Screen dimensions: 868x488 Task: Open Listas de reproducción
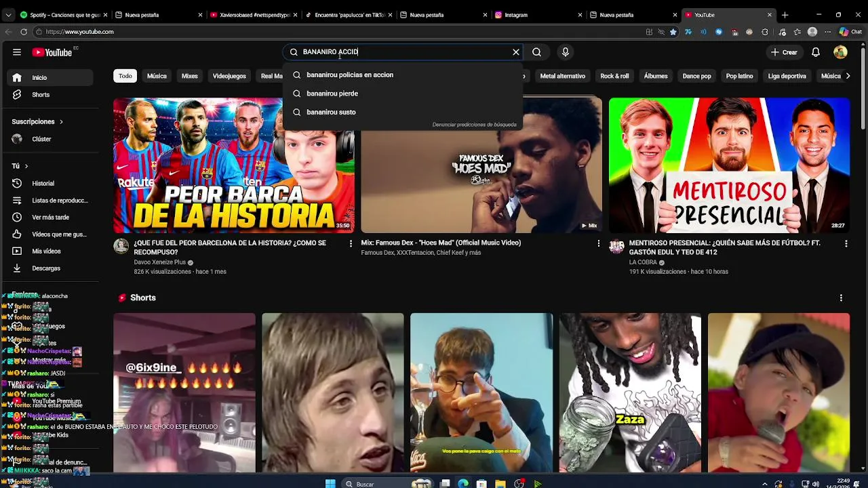[51, 201]
